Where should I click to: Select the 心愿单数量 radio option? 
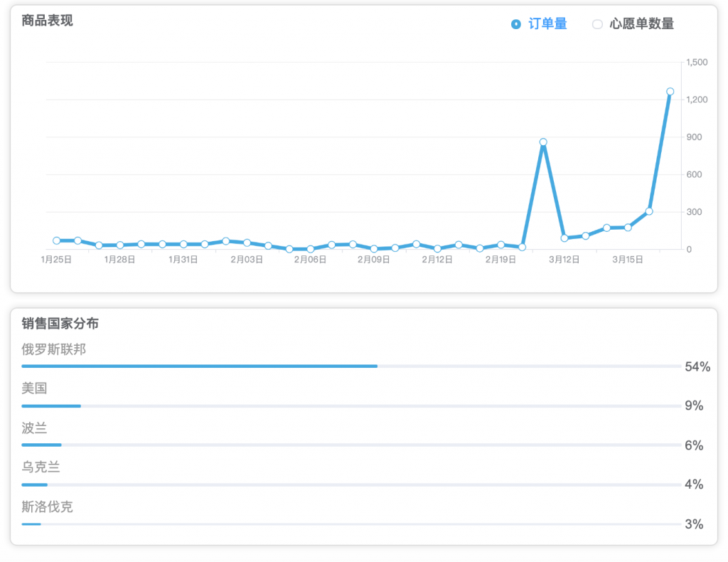(x=633, y=23)
